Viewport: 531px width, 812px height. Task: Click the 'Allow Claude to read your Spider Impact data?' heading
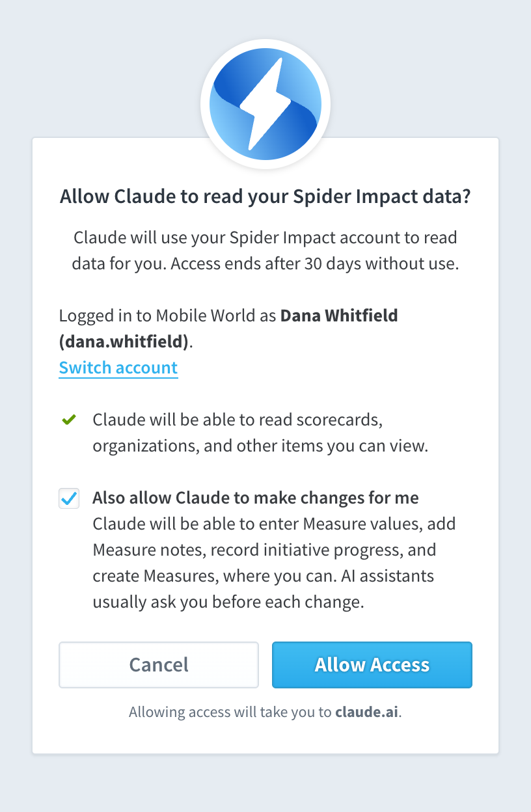click(x=265, y=197)
